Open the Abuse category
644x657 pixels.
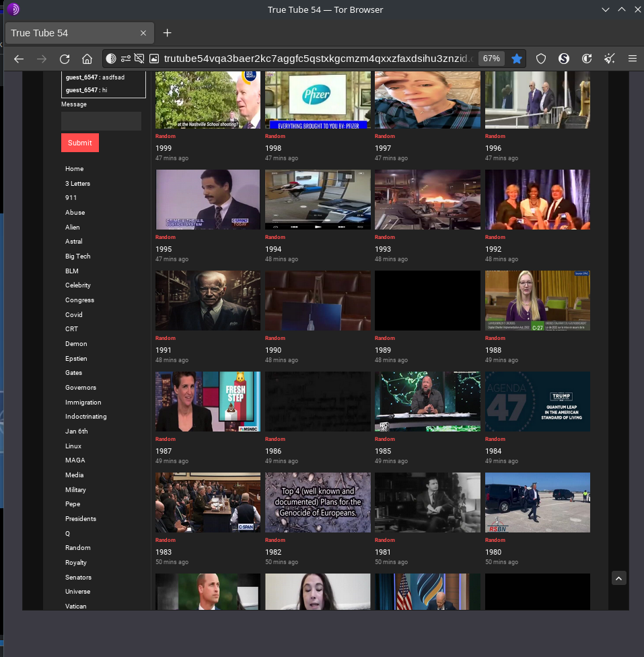tap(75, 213)
